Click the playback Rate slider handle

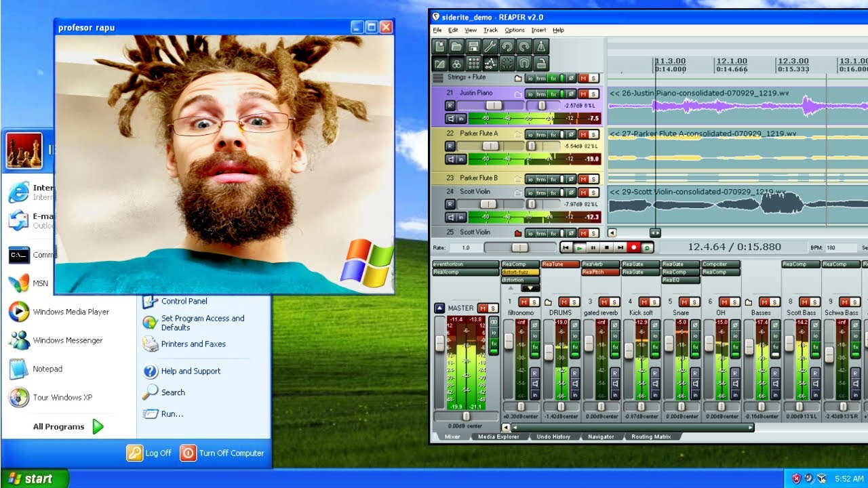coord(519,248)
